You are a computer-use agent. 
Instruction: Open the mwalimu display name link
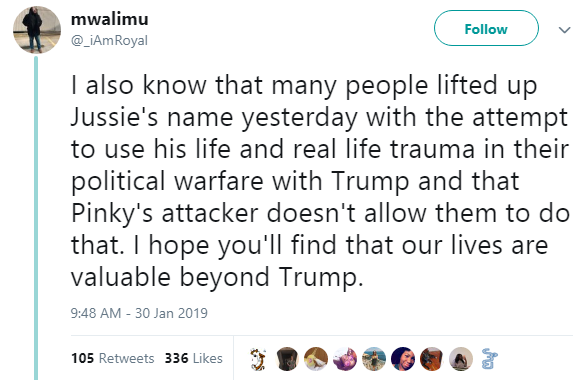click(110, 19)
